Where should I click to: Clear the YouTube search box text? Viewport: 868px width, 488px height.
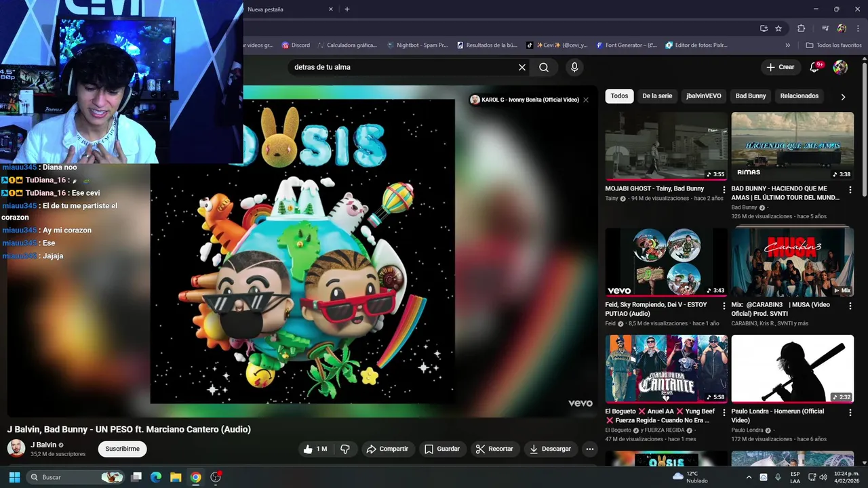point(522,67)
